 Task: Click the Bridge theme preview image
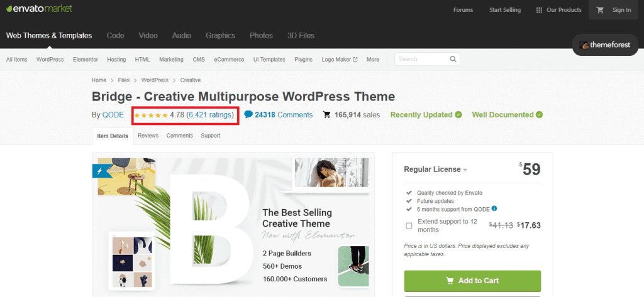pyautogui.click(x=233, y=225)
